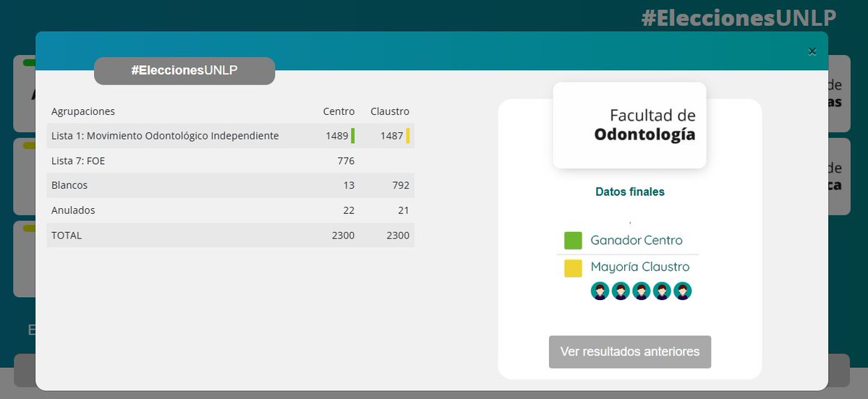Click the 776 Centro value for FOE
Viewport: 868px width, 399px height.
coord(346,160)
